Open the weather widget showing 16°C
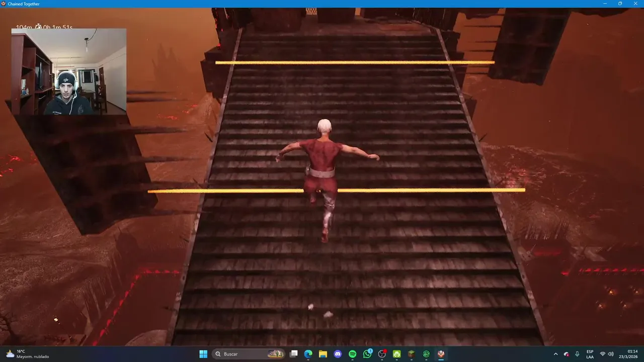 [28, 354]
